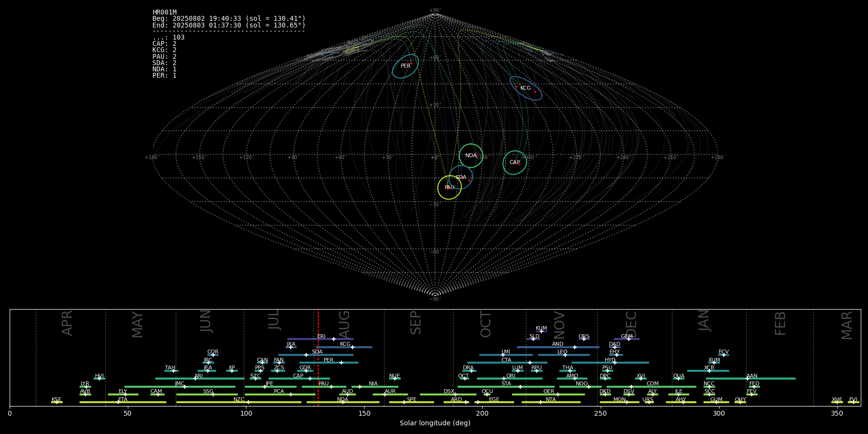This screenshot has height=434, width=868.
Task: Select the XHE shower marker in the timeline
Action: pyautogui.click(x=837, y=402)
